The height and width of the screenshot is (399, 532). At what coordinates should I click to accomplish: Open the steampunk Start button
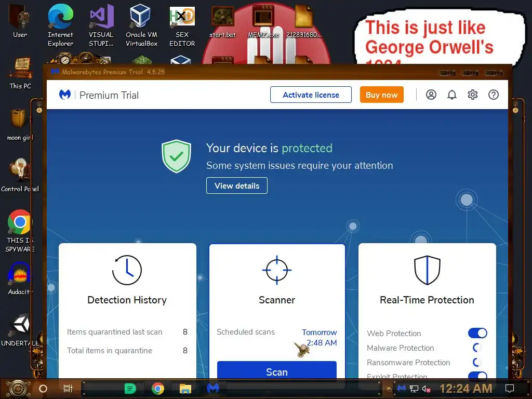click(x=18, y=389)
